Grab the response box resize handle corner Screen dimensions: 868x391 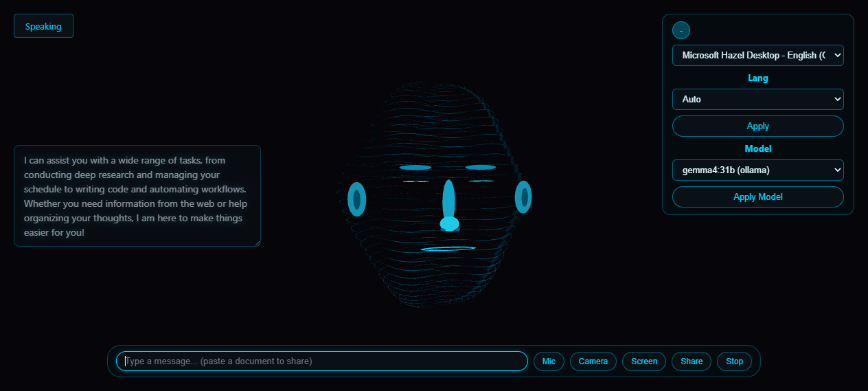258,243
